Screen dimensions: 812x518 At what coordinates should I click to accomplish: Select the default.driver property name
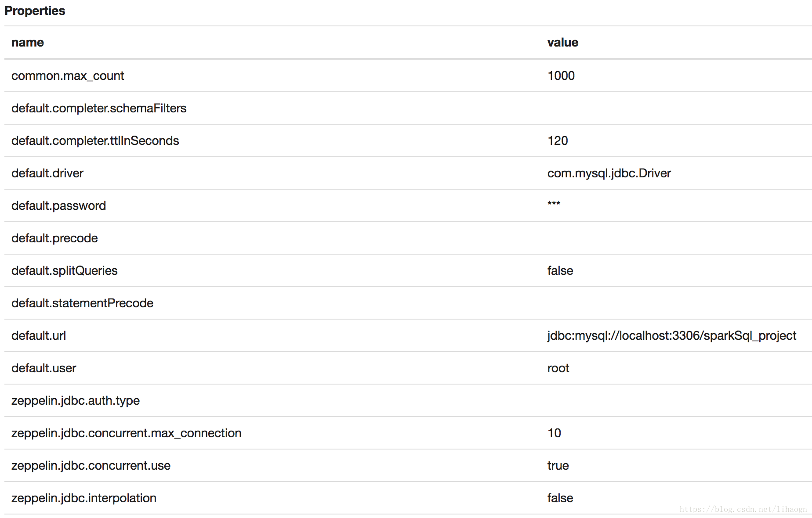pyautogui.click(x=47, y=173)
